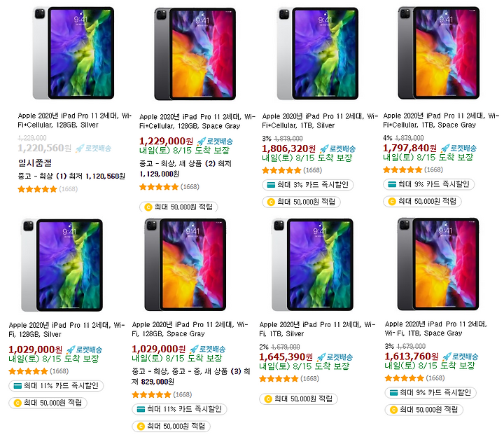Open the 128GB Space Gray Wi-Fi+Cellular iPad image
Viewport: 504px width, 435px height.
[x=195, y=54]
